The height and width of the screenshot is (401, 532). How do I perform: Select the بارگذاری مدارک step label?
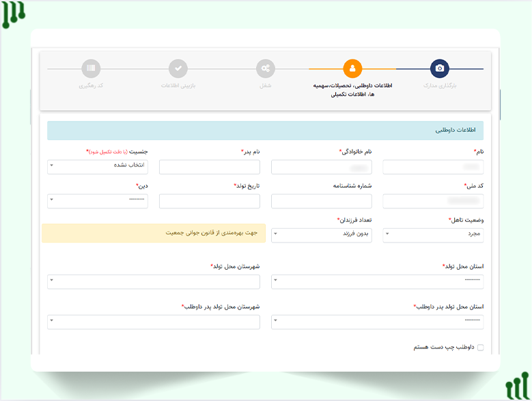click(x=440, y=85)
